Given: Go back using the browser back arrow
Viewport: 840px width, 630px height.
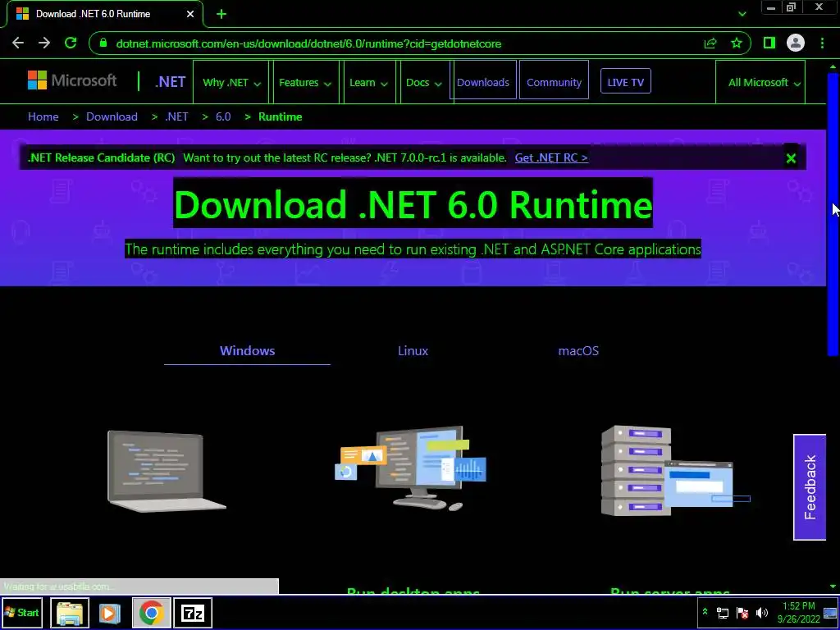Looking at the screenshot, I should [18, 43].
